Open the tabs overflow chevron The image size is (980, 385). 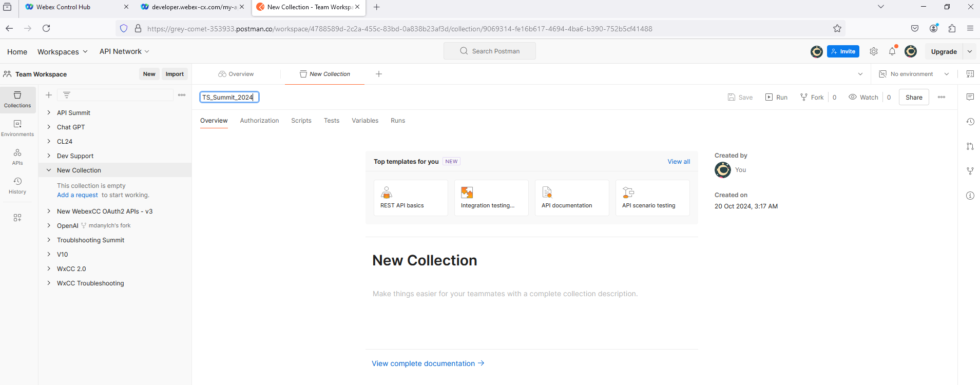click(x=860, y=74)
